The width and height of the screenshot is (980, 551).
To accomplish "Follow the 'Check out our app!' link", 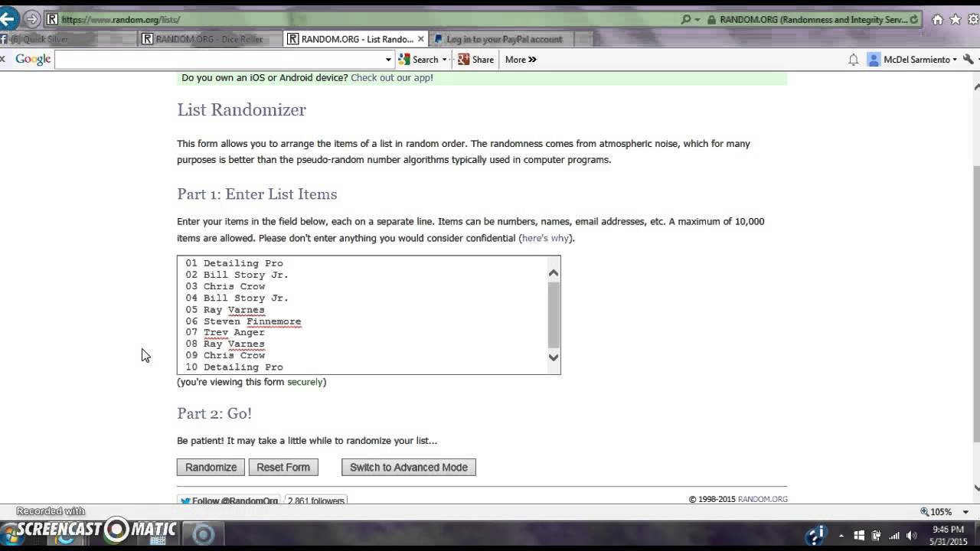I will pos(392,77).
